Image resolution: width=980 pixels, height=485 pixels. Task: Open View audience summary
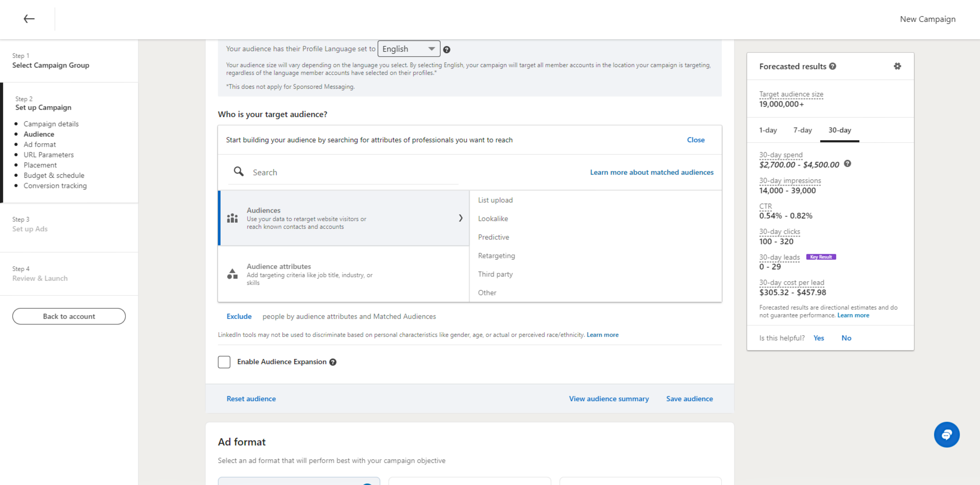click(609, 399)
